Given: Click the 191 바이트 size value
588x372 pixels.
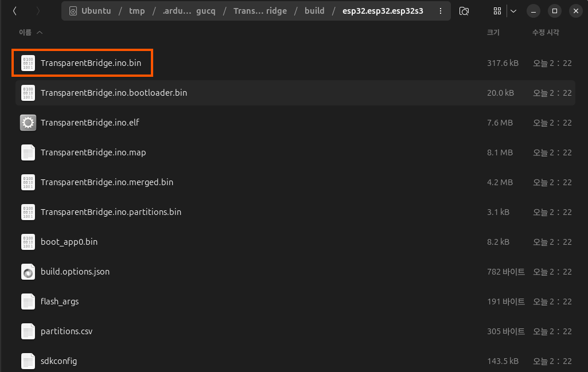Looking at the screenshot, I should coord(505,301).
